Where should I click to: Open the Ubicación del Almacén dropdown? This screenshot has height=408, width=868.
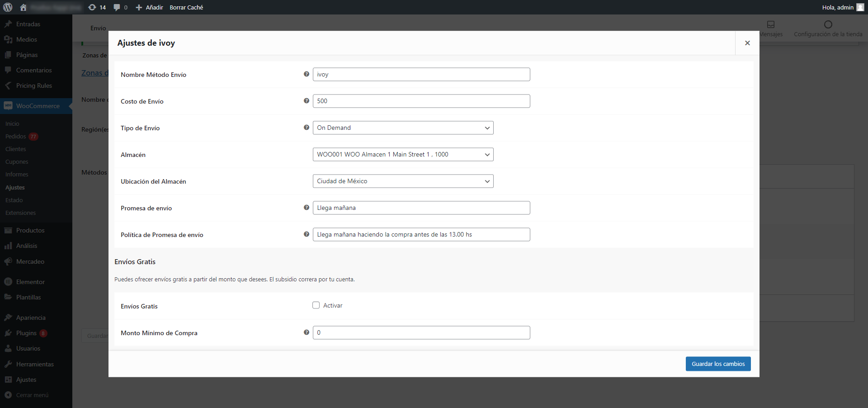pos(403,181)
